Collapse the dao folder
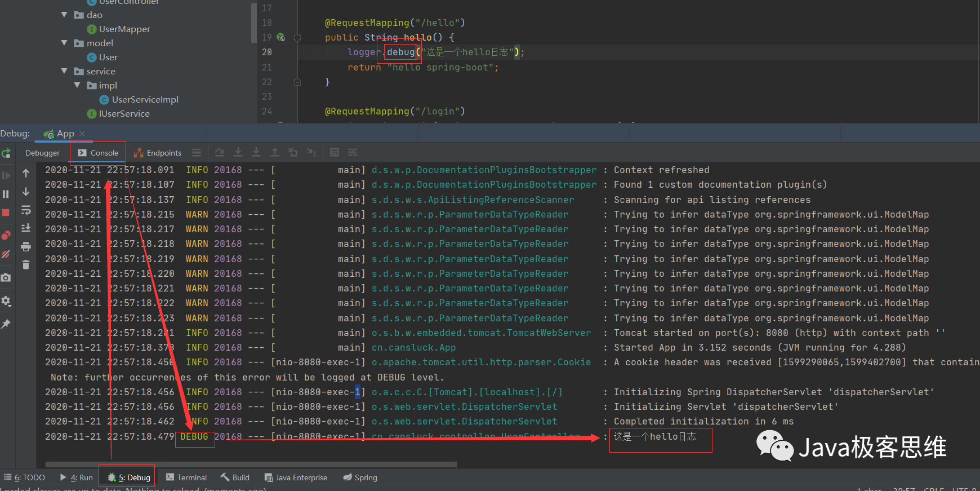Viewport: 980px width, 491px height. point(64,15)
